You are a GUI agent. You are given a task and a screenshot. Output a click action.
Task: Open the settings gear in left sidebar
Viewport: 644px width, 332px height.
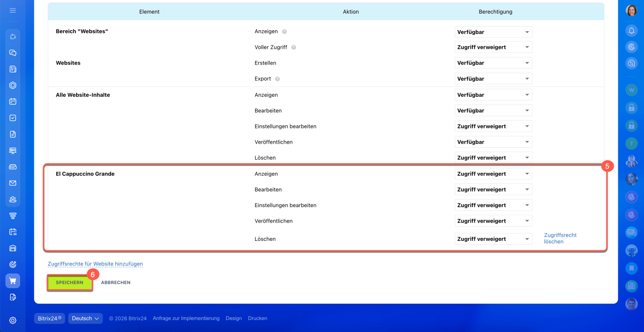[x=13, y=320]
